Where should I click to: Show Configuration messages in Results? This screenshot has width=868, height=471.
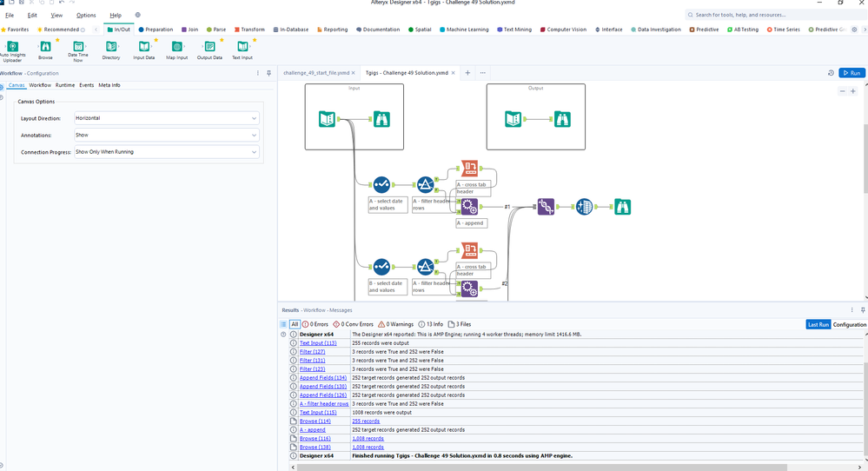coord(849,324)
